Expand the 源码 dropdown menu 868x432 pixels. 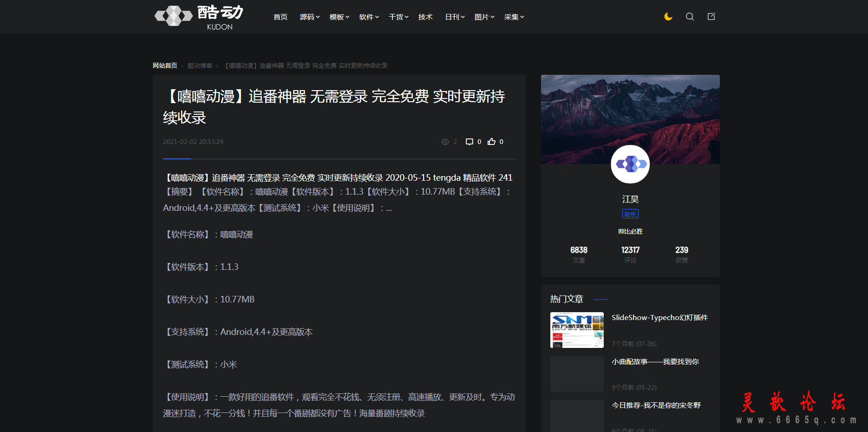(310, 17)
